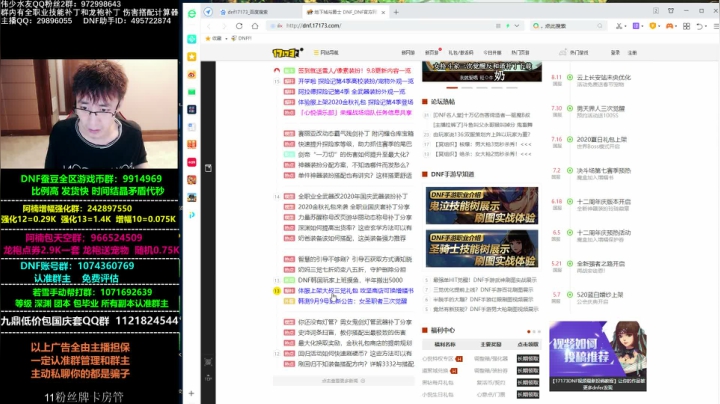Open the blue letter P sidebar icon
This screenshot has width=720, height=404.
[x=192, y=214]
